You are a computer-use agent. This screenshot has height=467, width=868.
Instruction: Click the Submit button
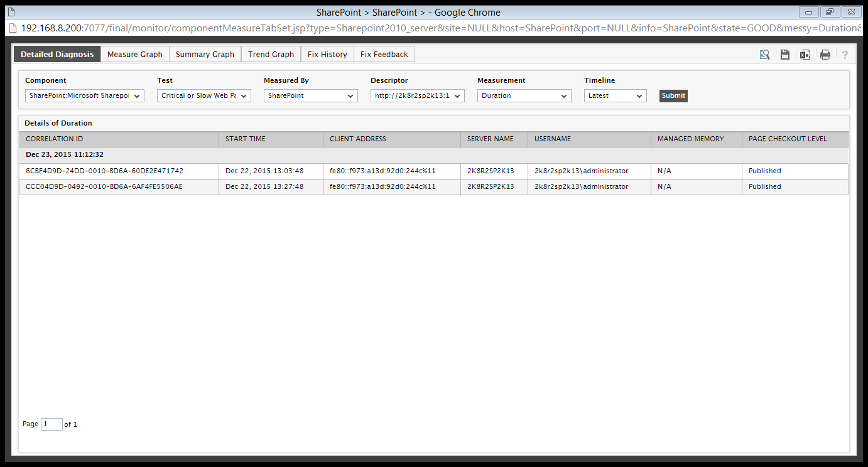tap(673, 95)
